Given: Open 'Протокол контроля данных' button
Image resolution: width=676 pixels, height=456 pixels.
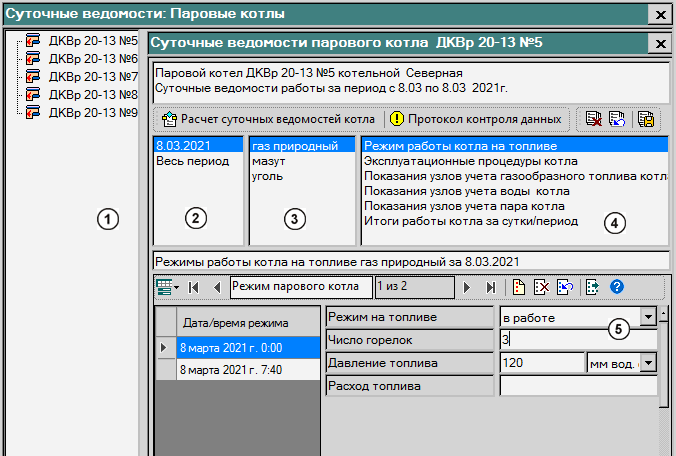Looking at the screenshot, I should 474,119.
